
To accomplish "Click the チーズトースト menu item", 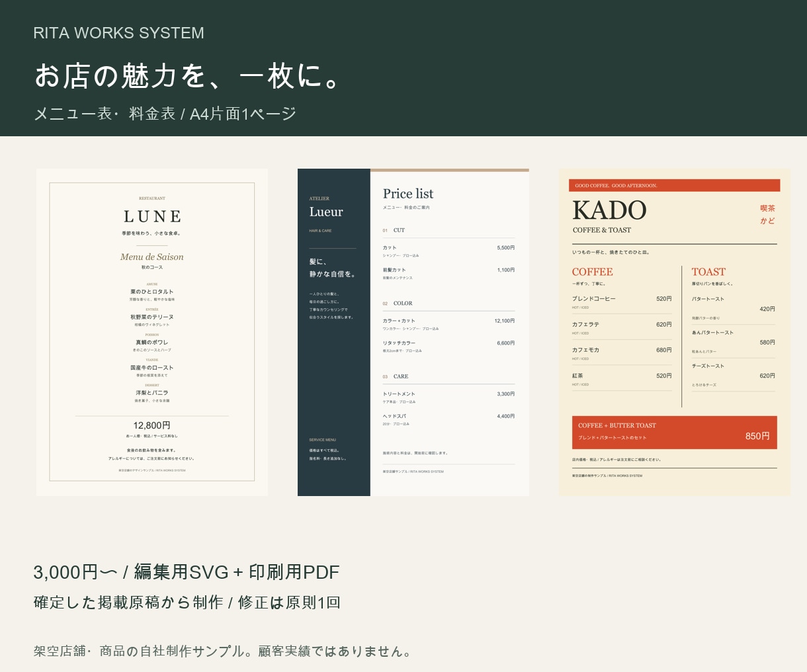I will tap(708, 366).
